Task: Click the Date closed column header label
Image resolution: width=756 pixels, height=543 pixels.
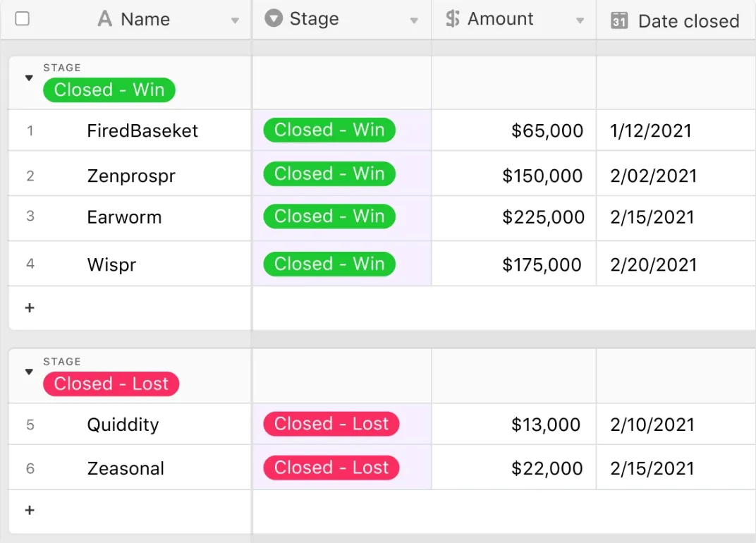Action: coord(688,21)
